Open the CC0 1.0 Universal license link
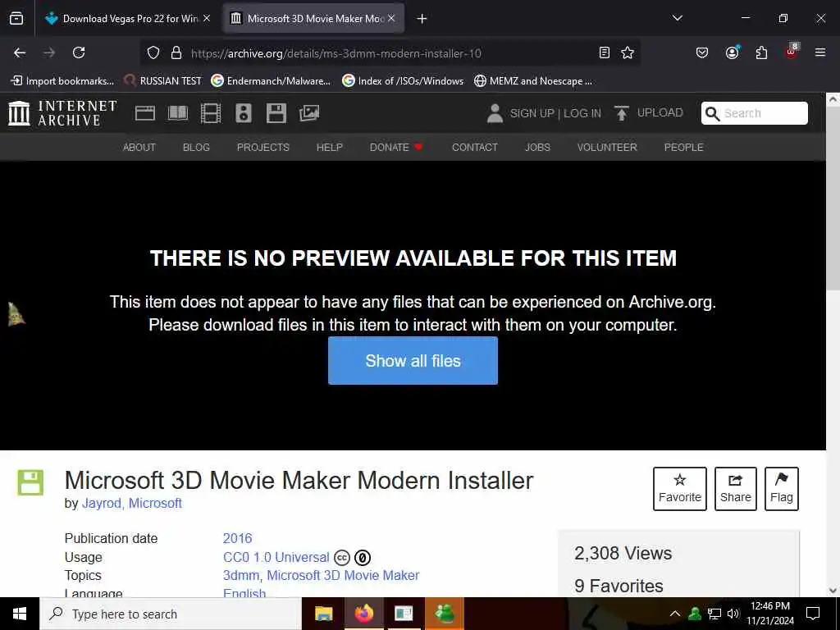840x630 pixels. click(x=276, y=558)
